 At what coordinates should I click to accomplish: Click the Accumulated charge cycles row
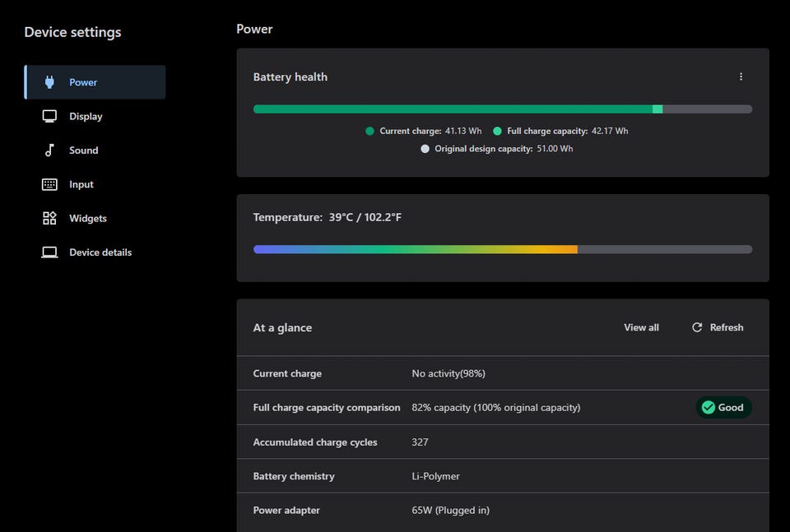pyautogui.click(x=502, y=442)
